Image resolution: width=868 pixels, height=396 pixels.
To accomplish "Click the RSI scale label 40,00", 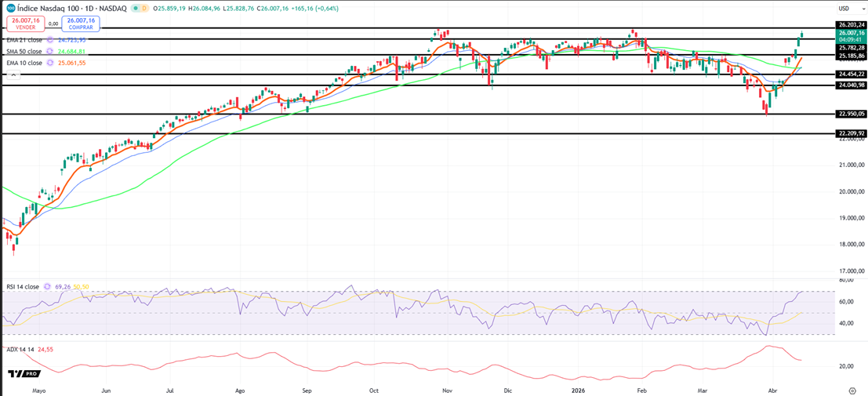I will (x=848, y=323).
